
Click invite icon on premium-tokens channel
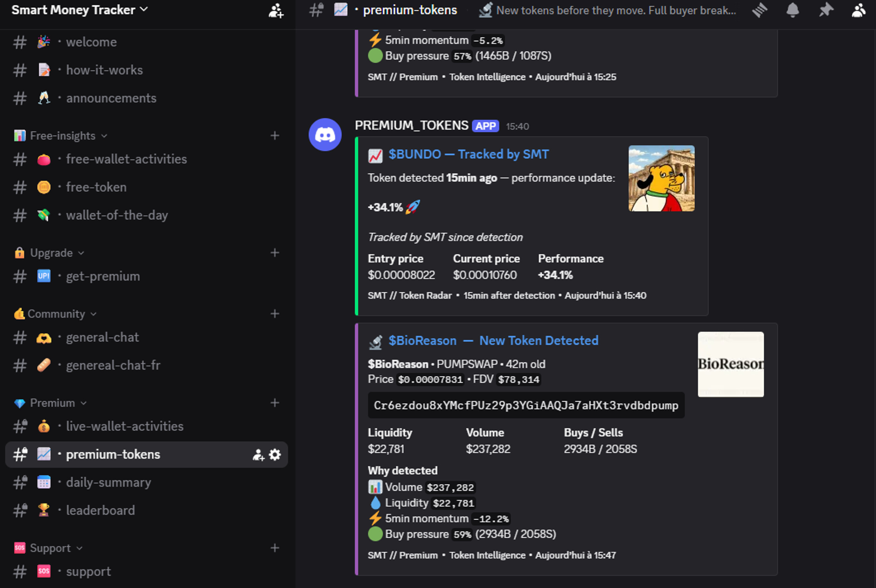[258, 454]
